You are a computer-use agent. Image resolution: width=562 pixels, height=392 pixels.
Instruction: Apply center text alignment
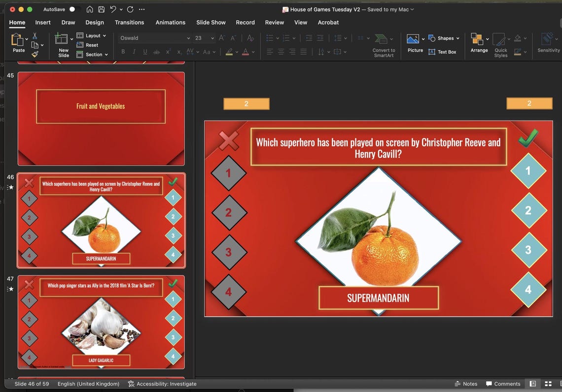coord(281,51)
